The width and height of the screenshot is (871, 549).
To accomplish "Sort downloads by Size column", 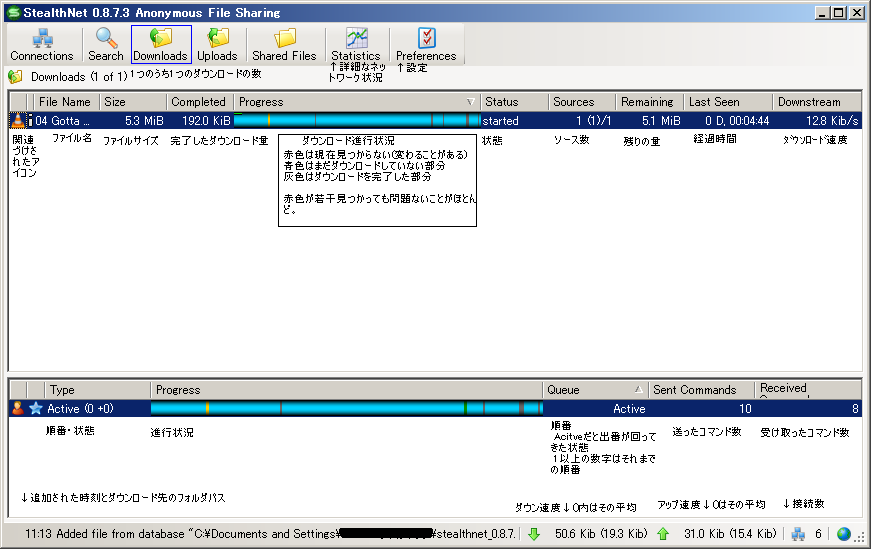I will [133, 102].
